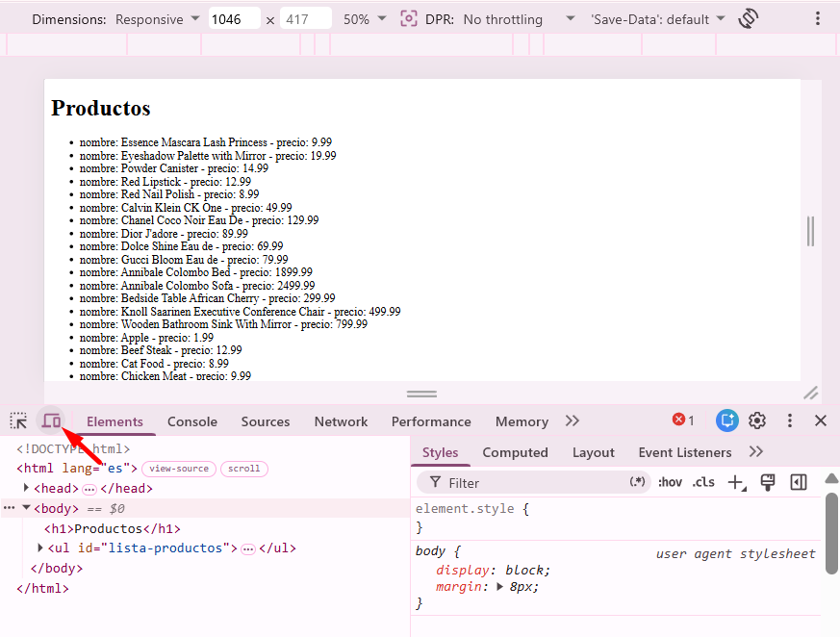Click the view-source badge

coord(179,469)
